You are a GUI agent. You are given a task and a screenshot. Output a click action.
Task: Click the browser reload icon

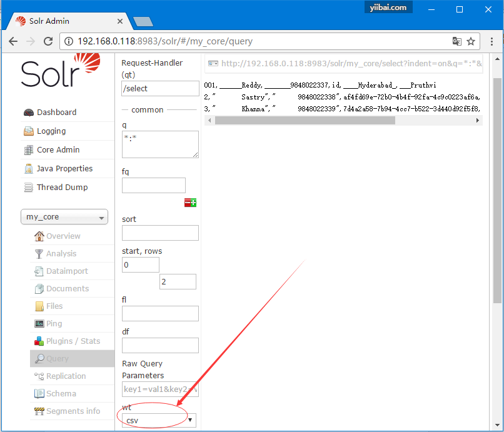coord(48,41)
